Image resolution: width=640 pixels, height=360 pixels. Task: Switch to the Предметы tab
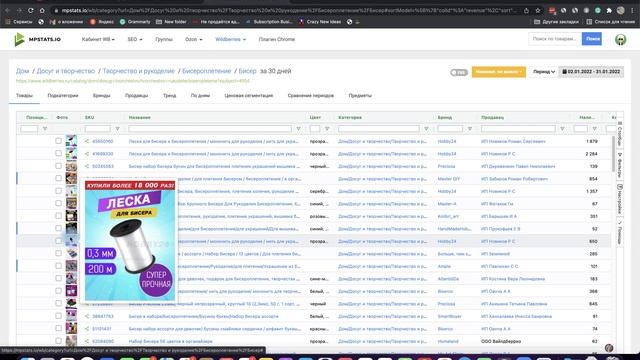360,96
